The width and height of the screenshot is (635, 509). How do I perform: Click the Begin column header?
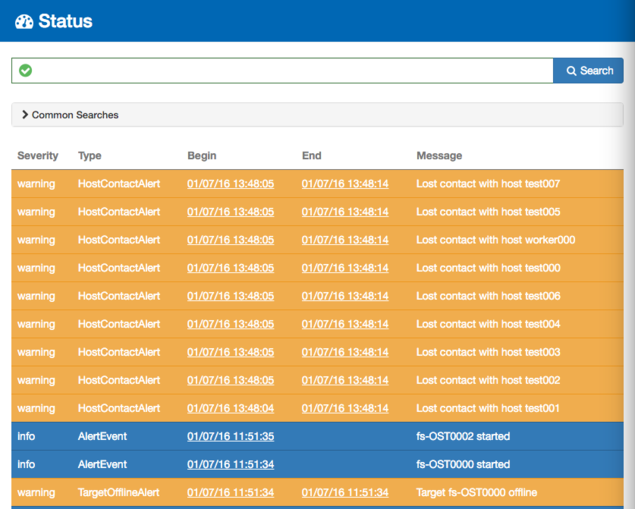click(x=202, y=156)
